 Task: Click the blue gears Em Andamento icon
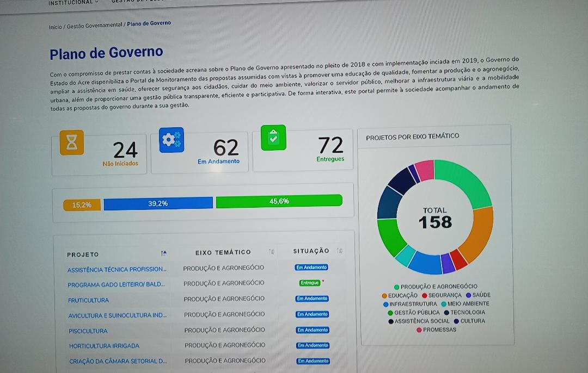pyautogui.click(x=171, y=140)
